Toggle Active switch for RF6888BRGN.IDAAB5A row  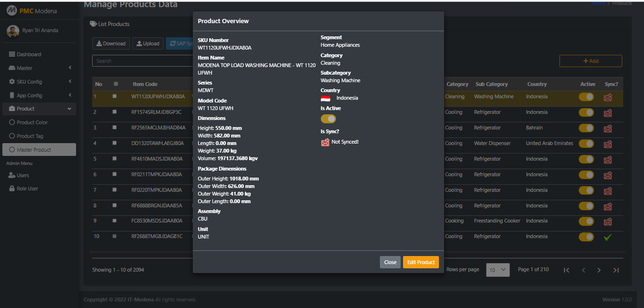click(x=586, y=206)
